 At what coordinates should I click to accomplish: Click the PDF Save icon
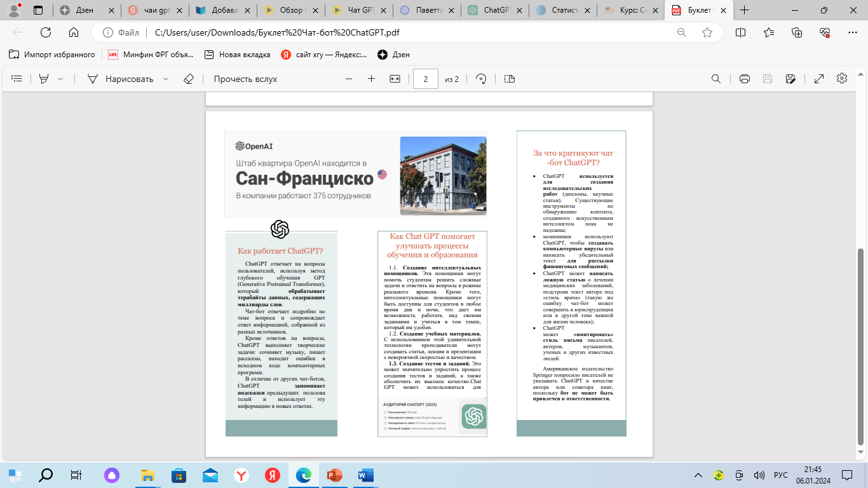click(768, 79)
